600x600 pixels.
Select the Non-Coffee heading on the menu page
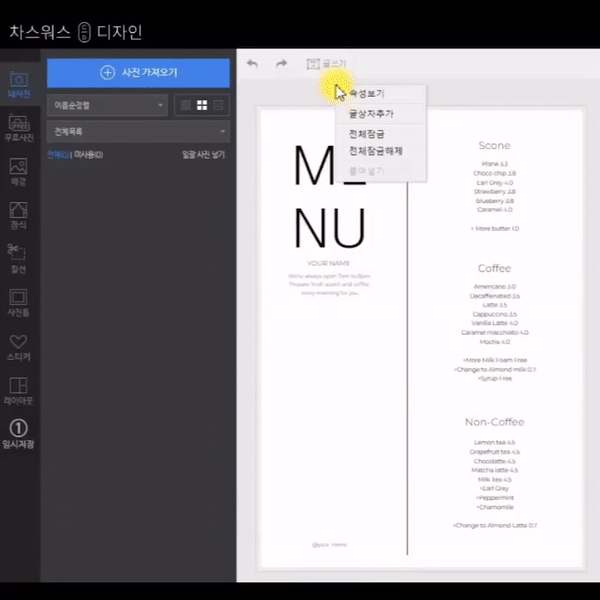pyautogui.click(x=494, y=422)
